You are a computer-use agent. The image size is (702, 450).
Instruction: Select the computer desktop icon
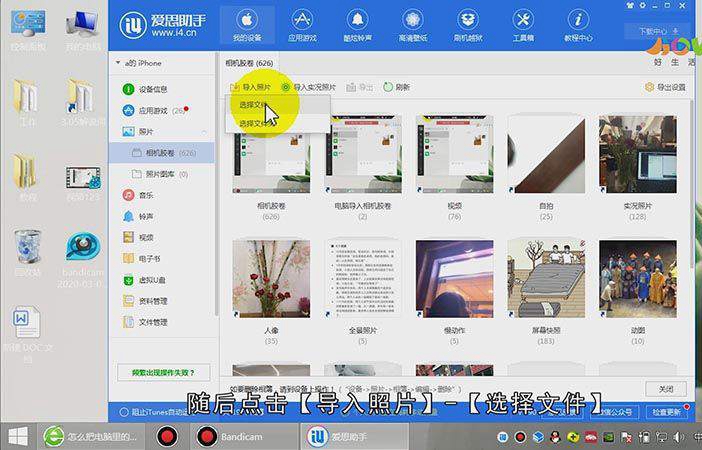point(82,31)
